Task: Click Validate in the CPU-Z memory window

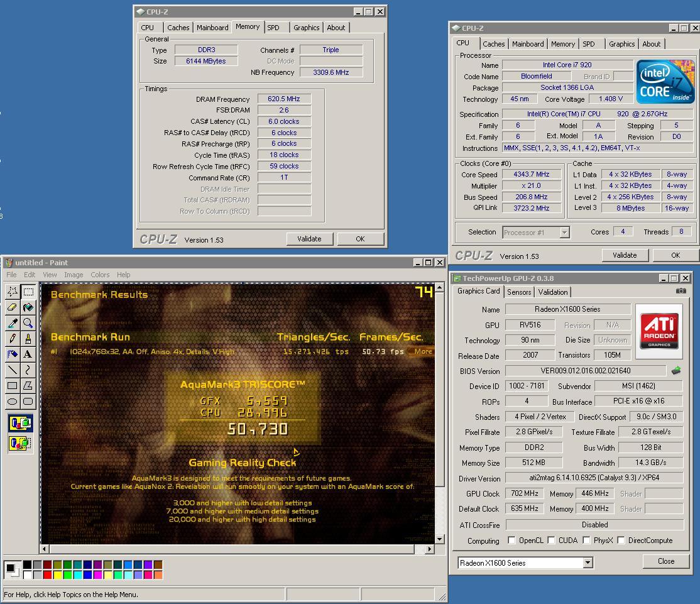Action: pyautogui.click(x=309, y=239)
